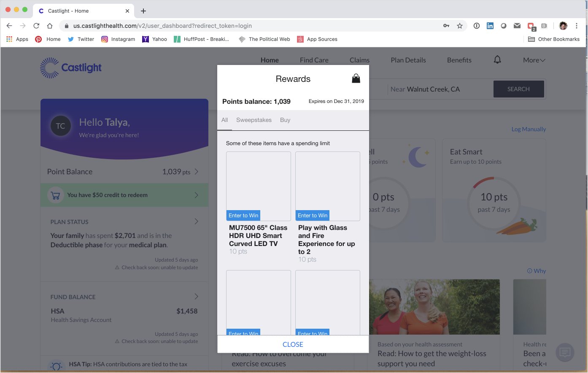Click the Near Walnut Creek location field
This screenshot has width=588, height=373.
[440, 89]
